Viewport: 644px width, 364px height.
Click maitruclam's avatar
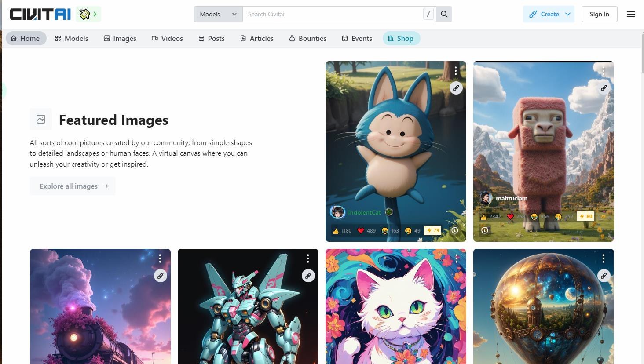[x=486, y=198]
